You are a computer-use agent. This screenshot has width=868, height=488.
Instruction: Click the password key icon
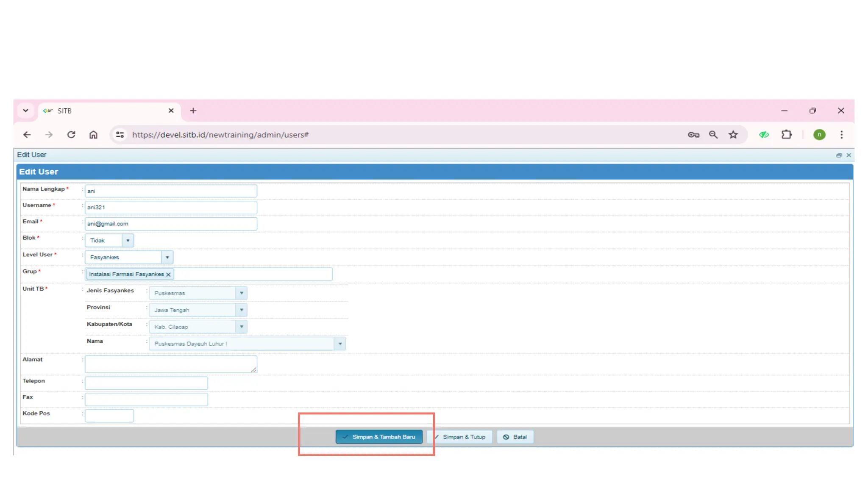693,135
